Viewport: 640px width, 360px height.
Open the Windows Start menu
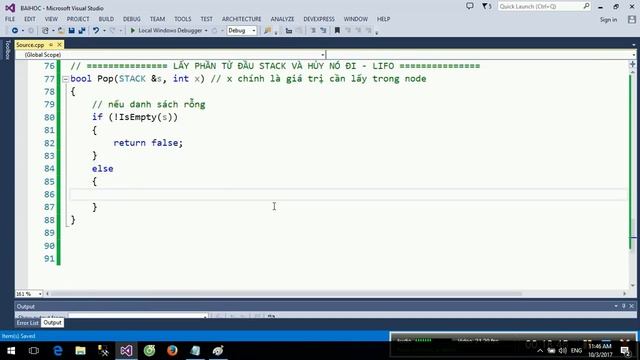[x=11, y=351]
